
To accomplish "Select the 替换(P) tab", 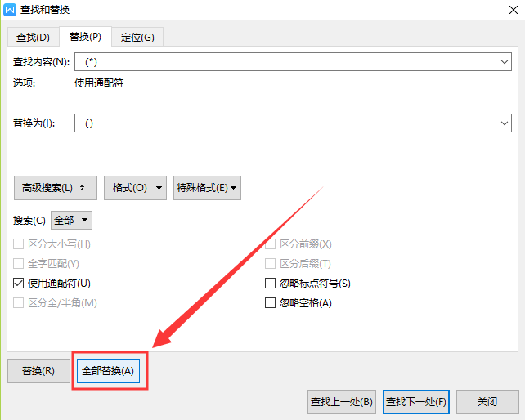I will point(85,37).
